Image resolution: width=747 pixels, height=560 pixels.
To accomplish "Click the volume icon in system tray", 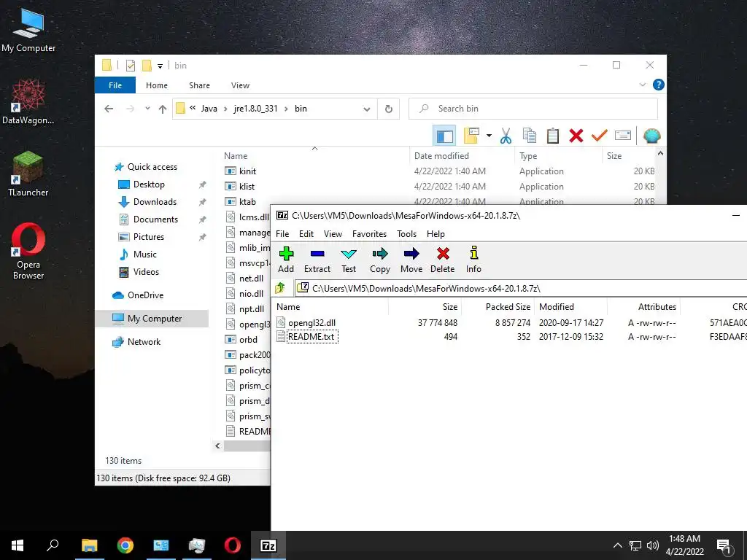I will [653, 545].
